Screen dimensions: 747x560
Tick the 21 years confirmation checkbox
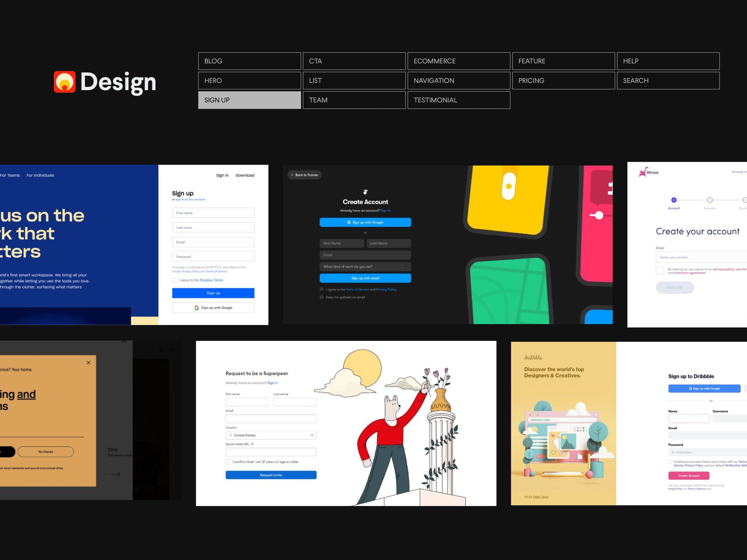pos(228,461)
